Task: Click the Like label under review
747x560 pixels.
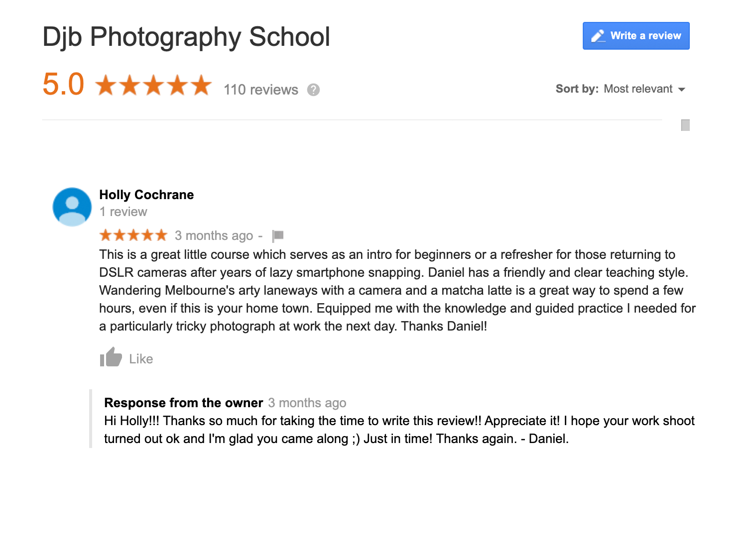Action: click(141, 359)
